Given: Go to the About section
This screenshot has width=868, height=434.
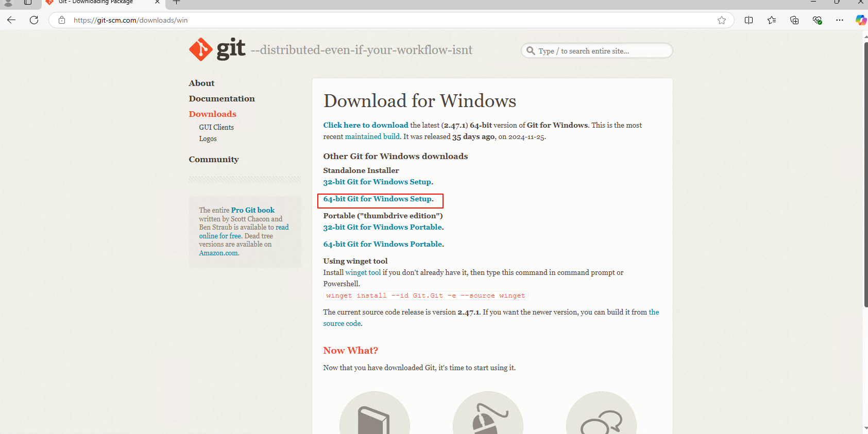Looking at the screenshot, I should coord(201,83).
